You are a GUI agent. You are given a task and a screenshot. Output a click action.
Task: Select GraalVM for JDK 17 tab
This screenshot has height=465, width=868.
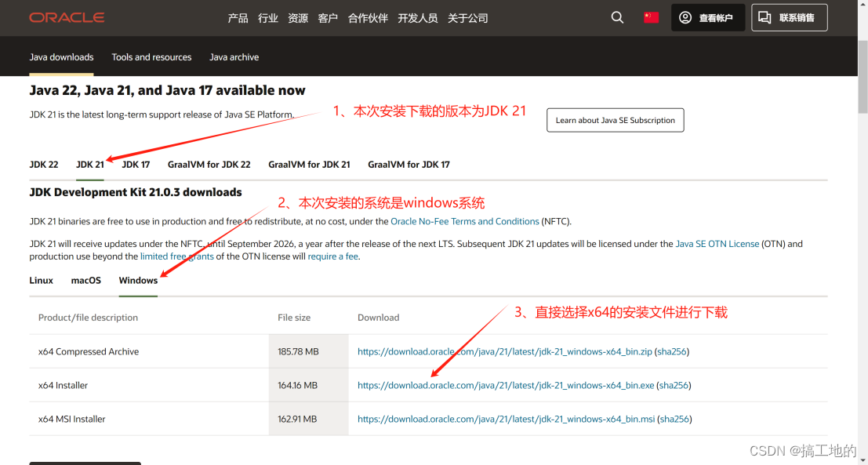pyautogui.click(x=409, y=165)
